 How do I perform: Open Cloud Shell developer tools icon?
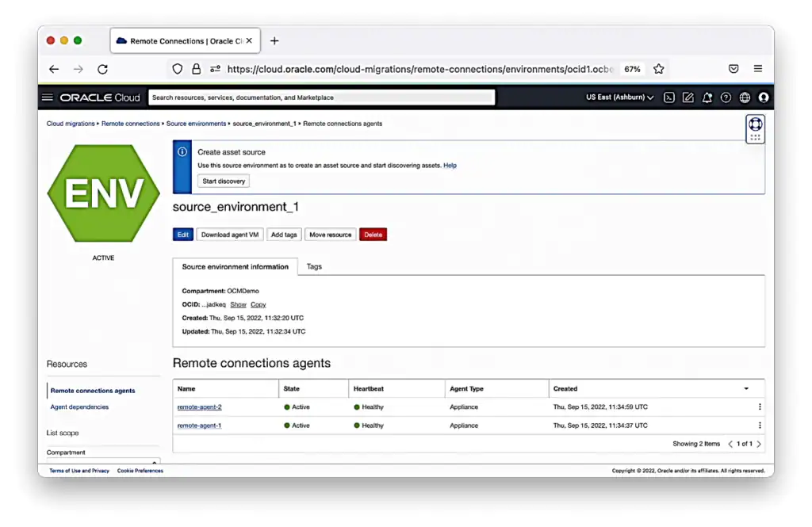coord(669,97)
